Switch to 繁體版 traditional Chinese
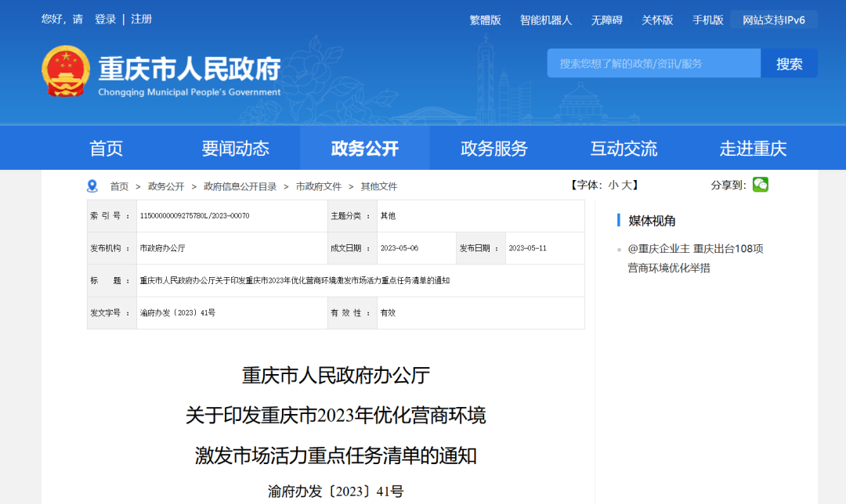 pyautogui.click(x=484, y=19)
